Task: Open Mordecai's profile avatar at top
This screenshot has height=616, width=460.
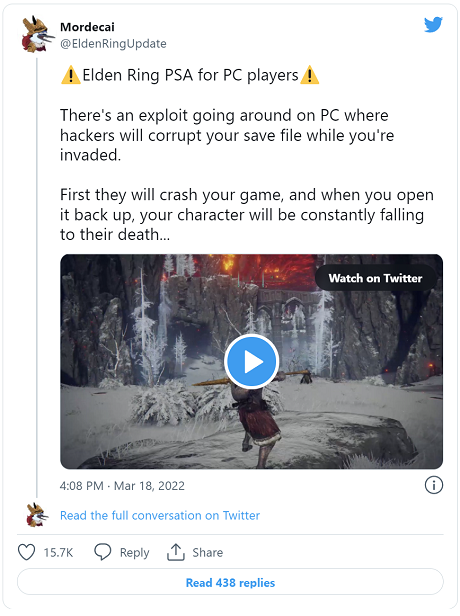Action: coord(37,34)
